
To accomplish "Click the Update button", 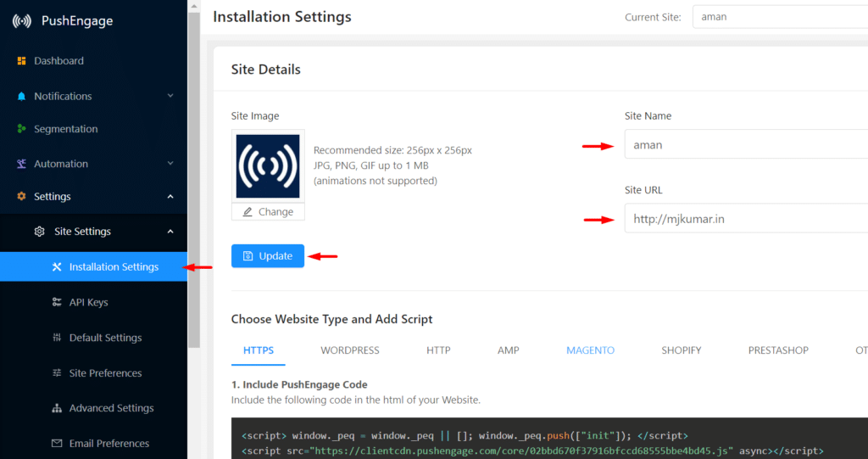I will 268,256.
